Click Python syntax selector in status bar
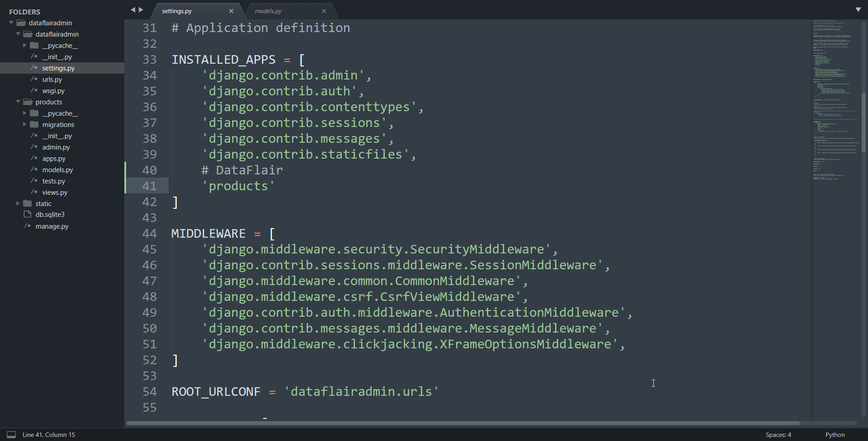 pos(835,434)
